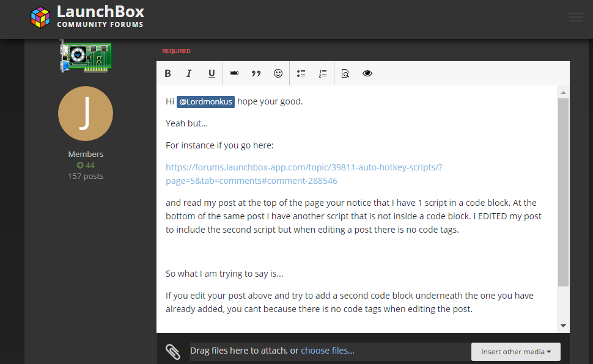The width and height of the screenshot is (593, 364).
Task: Open the hamburger menu in header
Action: tap(576, 17)
